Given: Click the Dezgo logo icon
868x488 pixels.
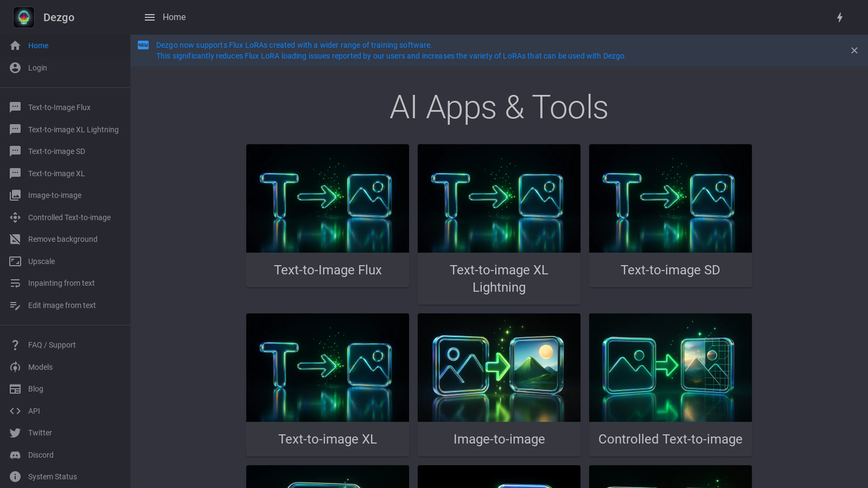Looking at the screenshot, I should [x=24, y=17].
